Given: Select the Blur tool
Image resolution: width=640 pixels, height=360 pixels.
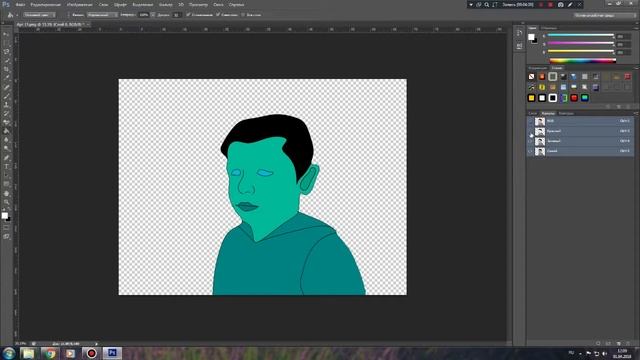Looking at the screenshot, I should (x=6, y=140).
